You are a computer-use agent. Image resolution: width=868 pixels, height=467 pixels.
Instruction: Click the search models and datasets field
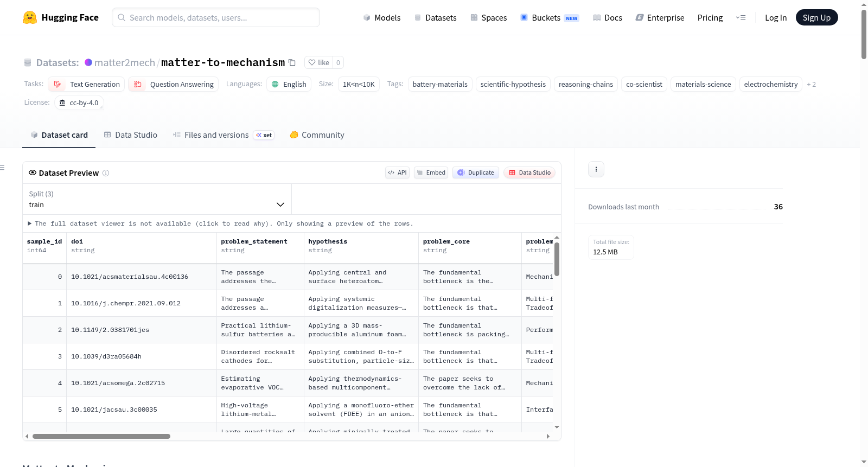216,17
